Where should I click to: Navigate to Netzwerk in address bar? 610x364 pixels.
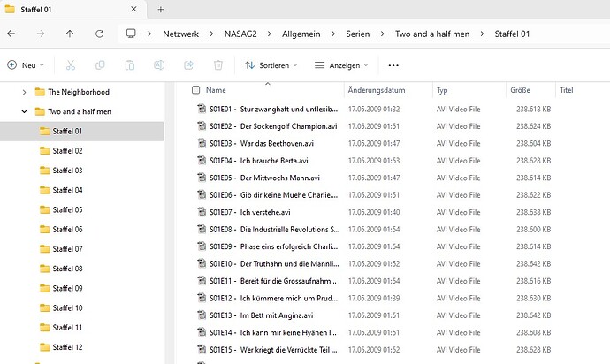pyautogui.click(x=180, y=34)
